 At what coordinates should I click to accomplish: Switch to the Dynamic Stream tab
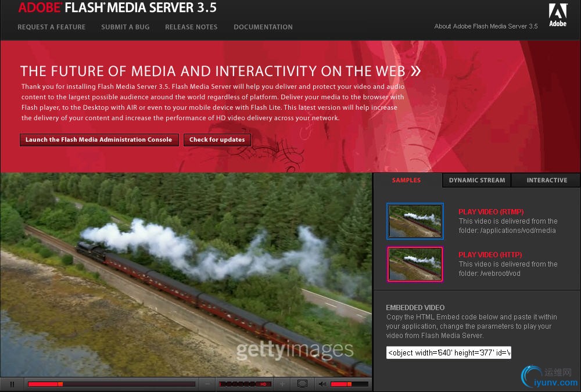tap(477, 180)
